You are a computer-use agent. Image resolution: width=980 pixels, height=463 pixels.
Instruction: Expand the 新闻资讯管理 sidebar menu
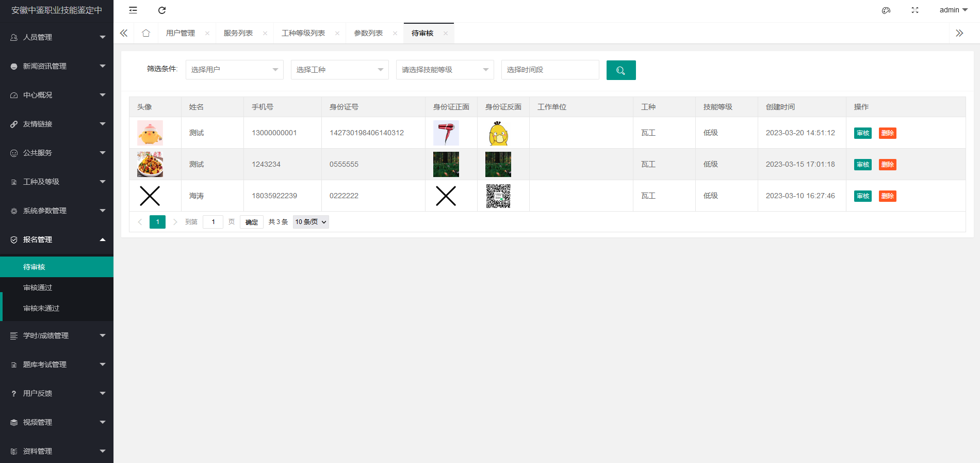click(57, 66)
